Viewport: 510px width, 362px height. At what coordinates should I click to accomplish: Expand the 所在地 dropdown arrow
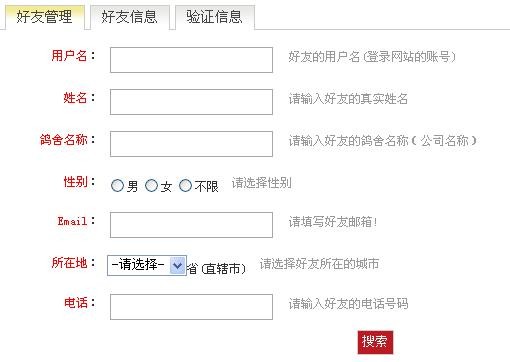click(177, 265)
